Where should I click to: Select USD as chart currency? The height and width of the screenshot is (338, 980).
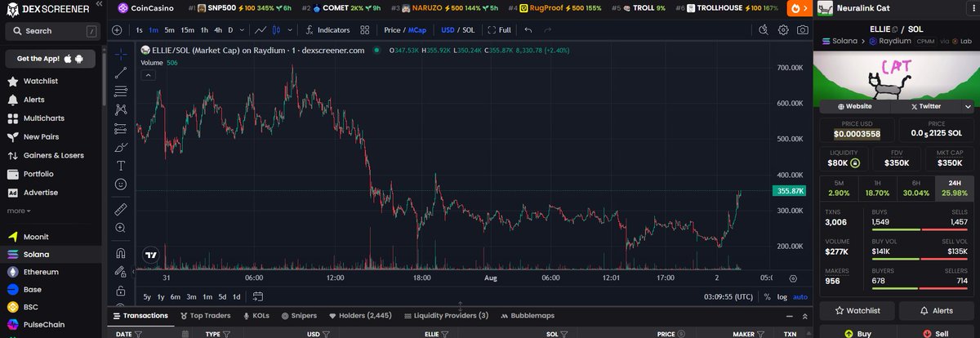click(x=448, y=30)
